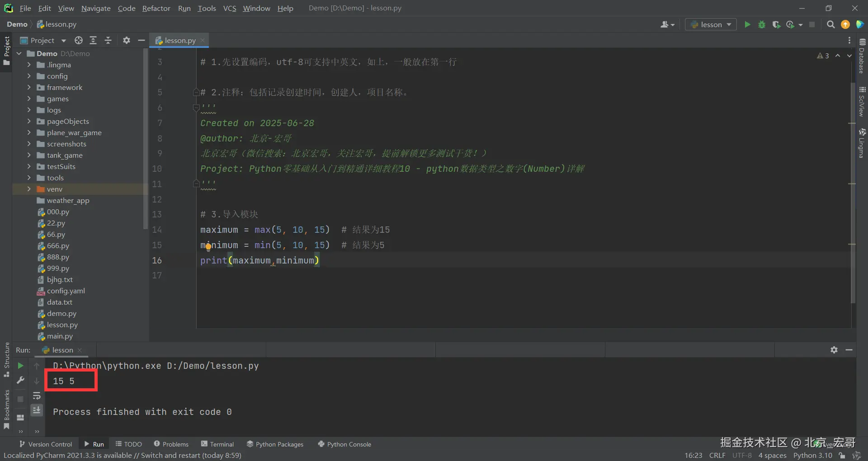Open the File menu
The image size is (868, 461).
(25, 8)
